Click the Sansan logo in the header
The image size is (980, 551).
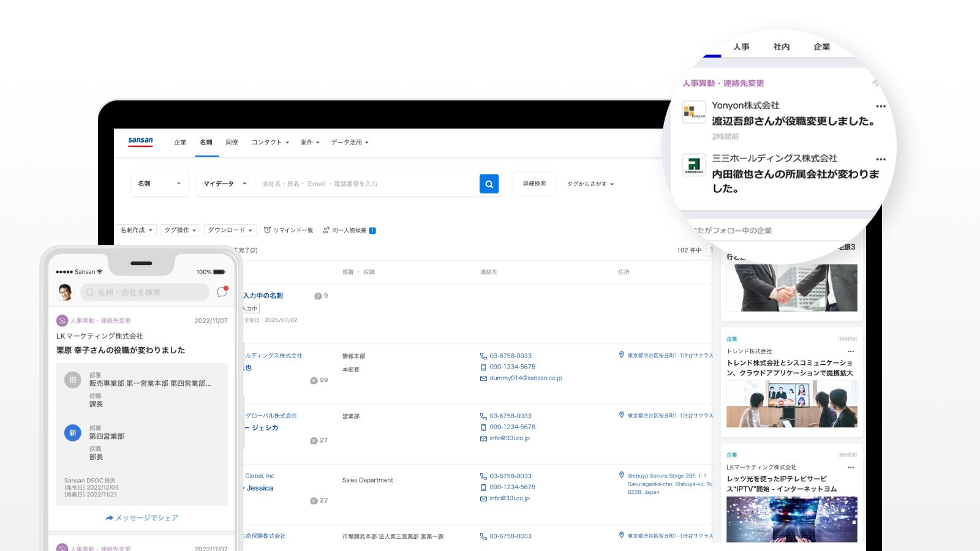tap(140, 141)
